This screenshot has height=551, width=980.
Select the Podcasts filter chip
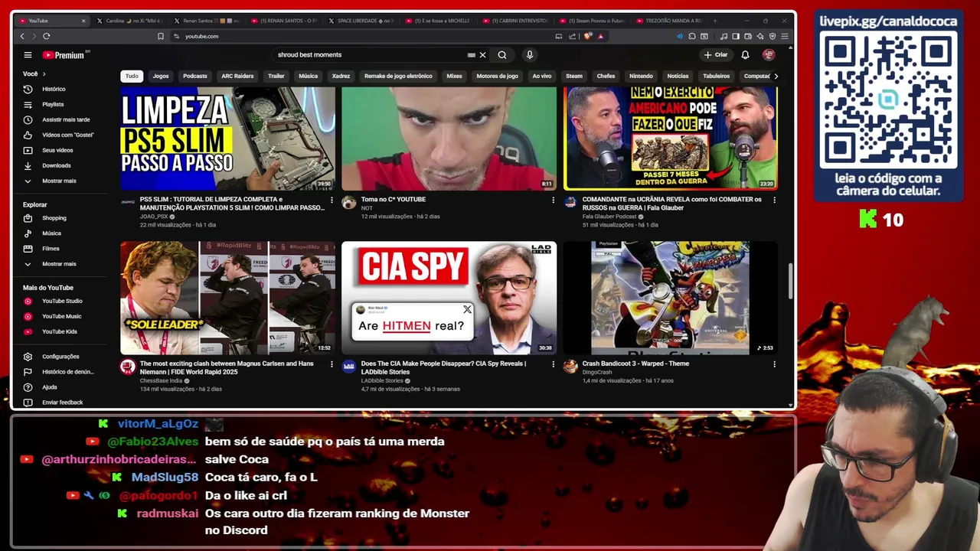click(x=195, y=76)
